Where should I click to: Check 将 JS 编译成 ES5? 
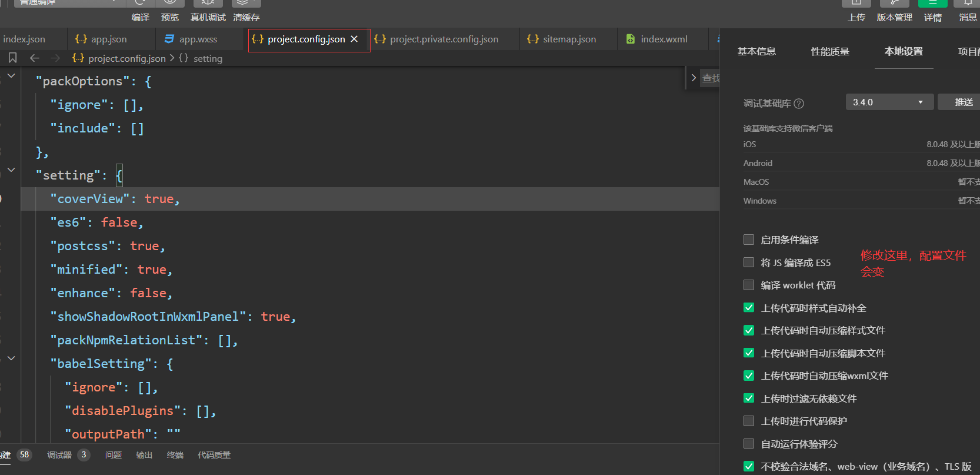point(749,263)
